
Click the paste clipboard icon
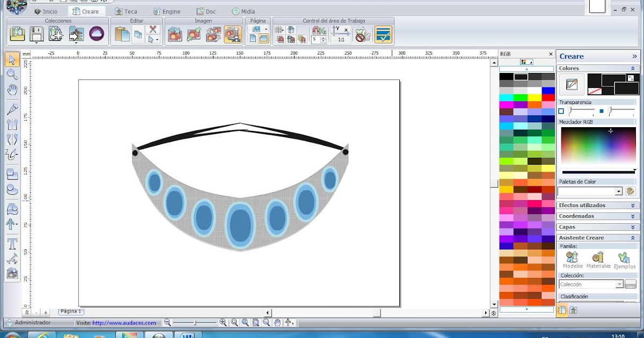[x=122, y=34]
